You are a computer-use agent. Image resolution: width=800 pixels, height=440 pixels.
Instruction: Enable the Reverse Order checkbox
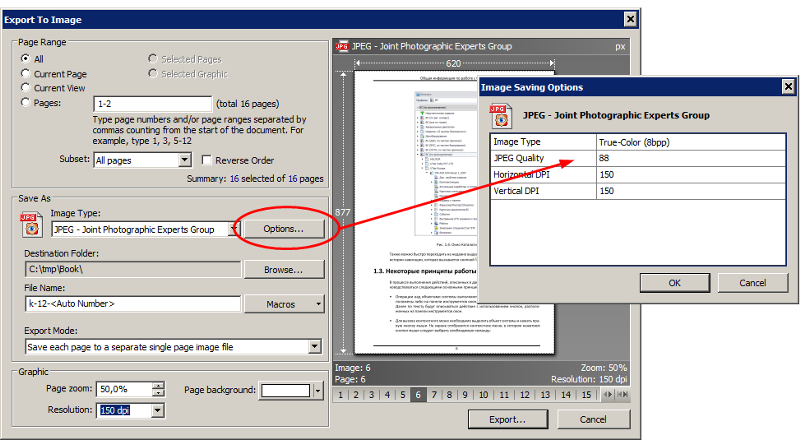pos(207,160)
